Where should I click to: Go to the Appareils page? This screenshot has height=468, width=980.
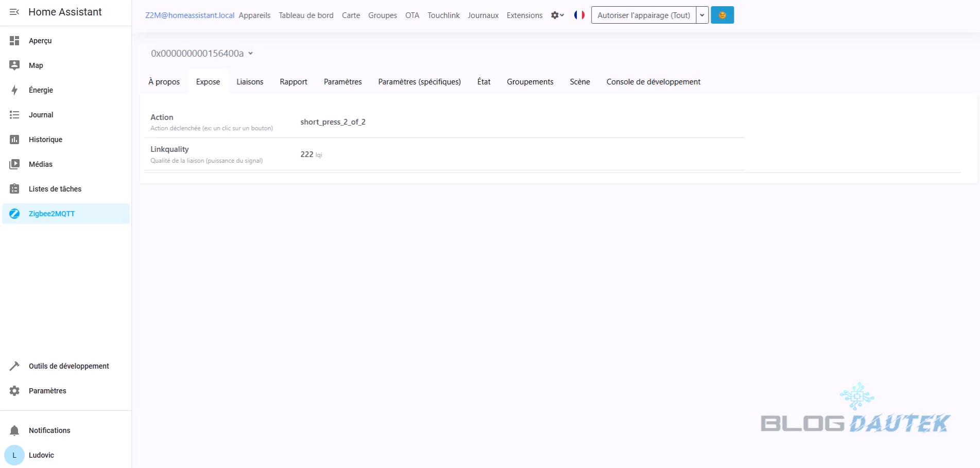pos(254,15)
